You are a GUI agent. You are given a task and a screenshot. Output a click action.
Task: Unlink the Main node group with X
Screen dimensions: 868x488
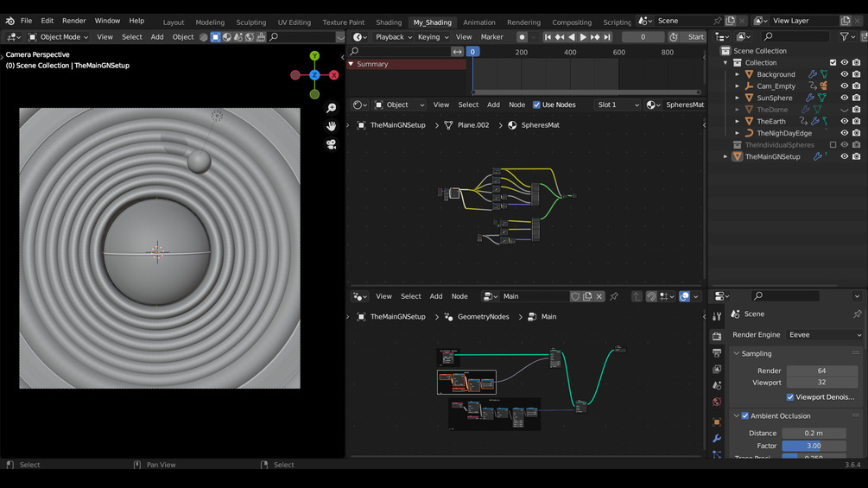tap(599, 296)
